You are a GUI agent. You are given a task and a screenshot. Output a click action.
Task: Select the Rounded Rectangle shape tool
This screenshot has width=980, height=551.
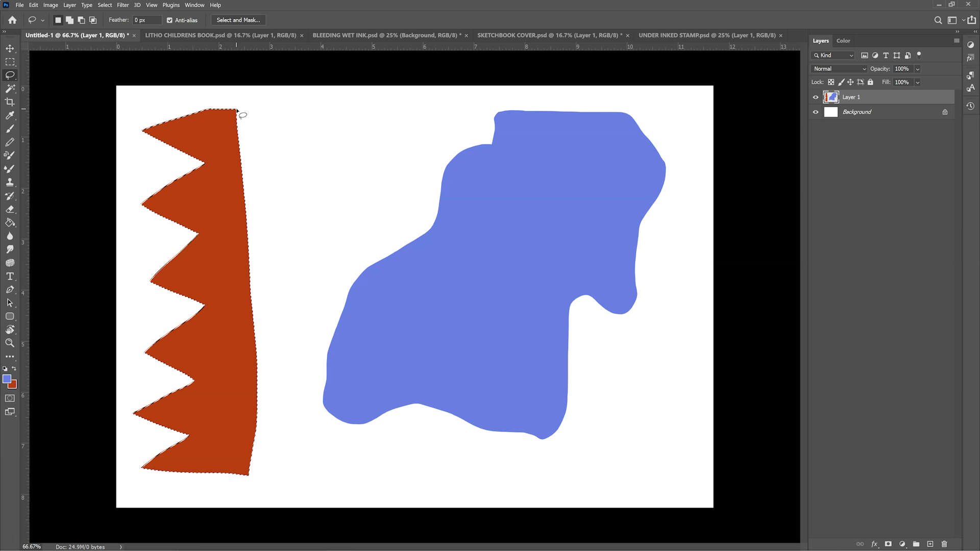point(10,316)
